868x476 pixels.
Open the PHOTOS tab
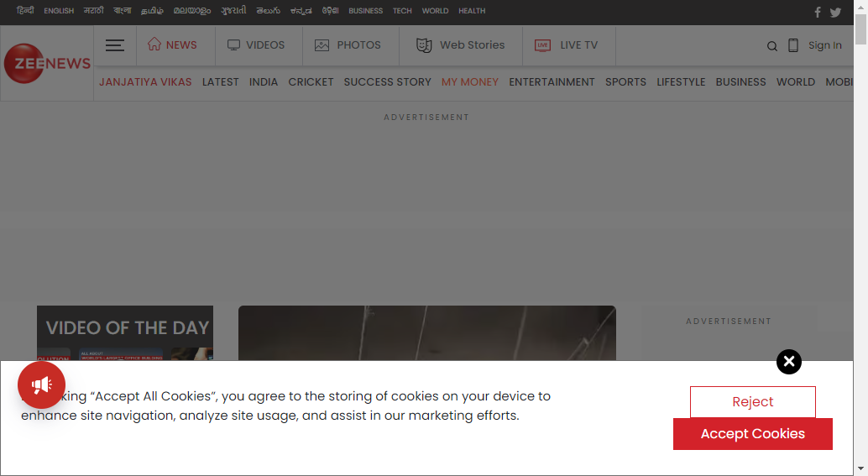[x=348, y=44]
